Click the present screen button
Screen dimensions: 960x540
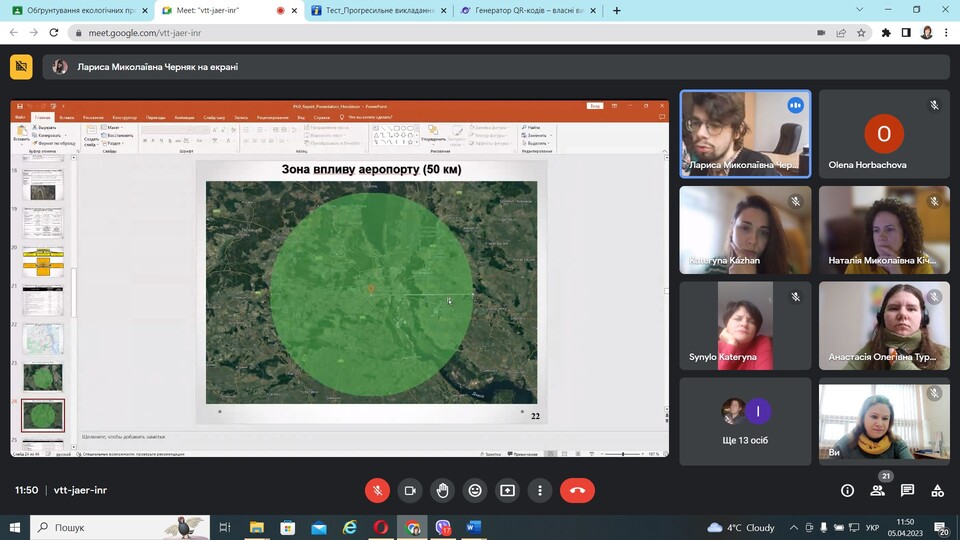pos(507,490)
